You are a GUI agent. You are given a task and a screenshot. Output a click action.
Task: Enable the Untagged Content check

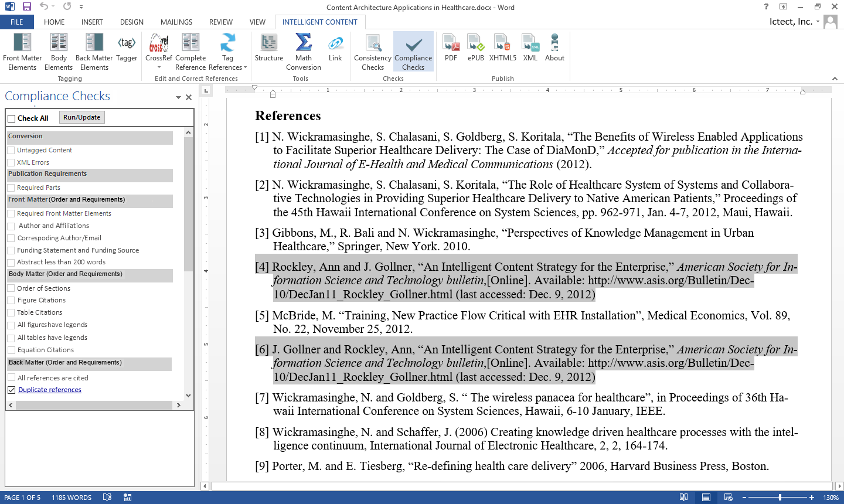click(11, 150)
